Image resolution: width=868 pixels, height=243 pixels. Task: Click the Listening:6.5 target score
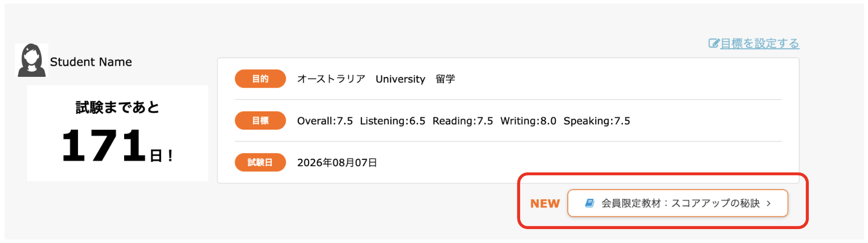(x=393, y=121)
